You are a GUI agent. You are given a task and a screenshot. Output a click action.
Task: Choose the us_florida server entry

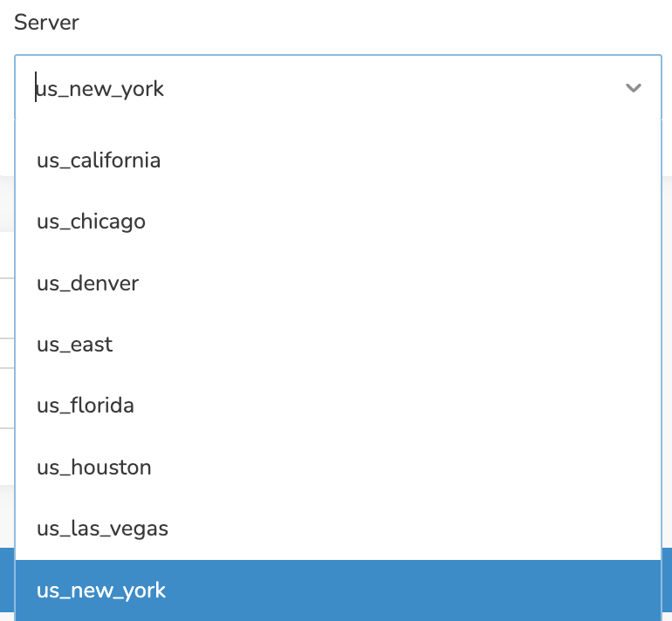[338, 406]
